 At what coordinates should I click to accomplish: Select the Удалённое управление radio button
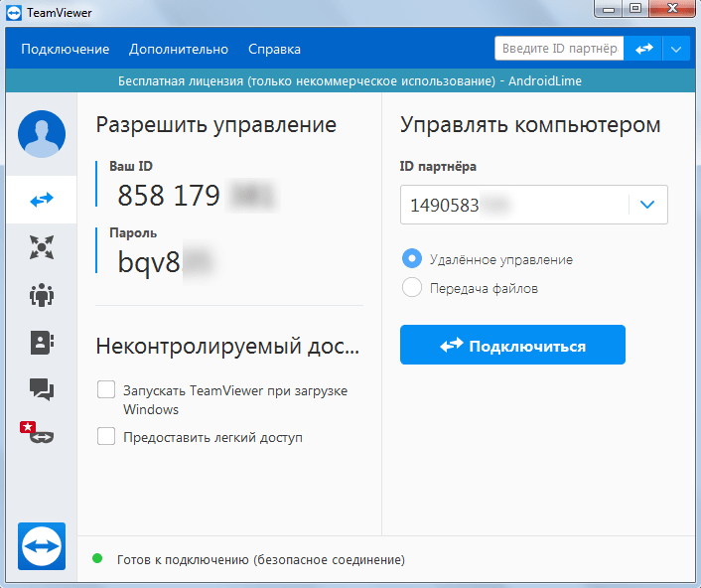(412, 258)
